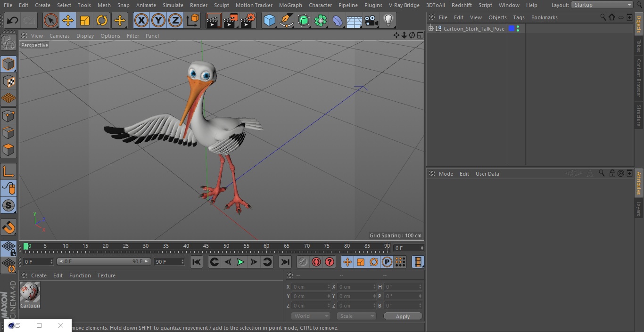Open the spline Pen tool

(286, 20)
